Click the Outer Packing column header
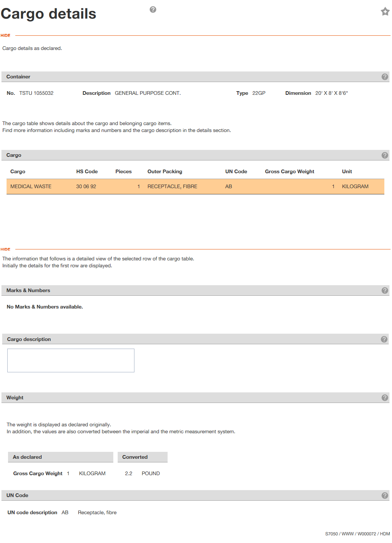 click(165, 171)
